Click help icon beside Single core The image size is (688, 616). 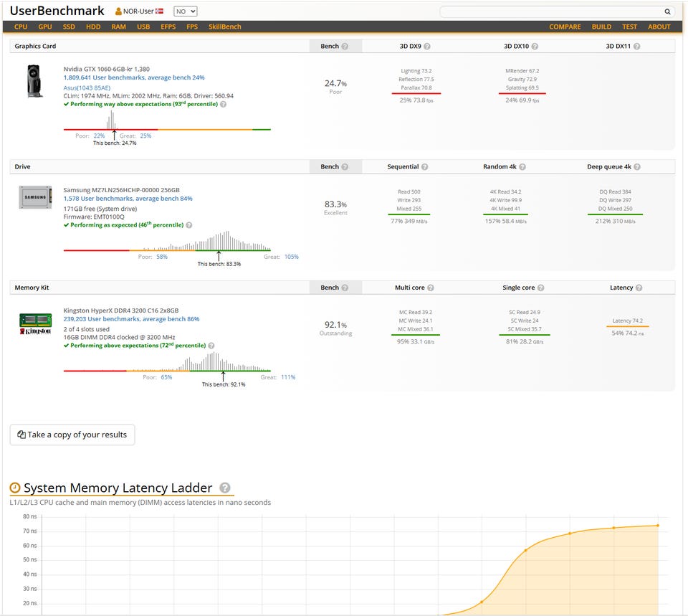click(x=540, y=288)
